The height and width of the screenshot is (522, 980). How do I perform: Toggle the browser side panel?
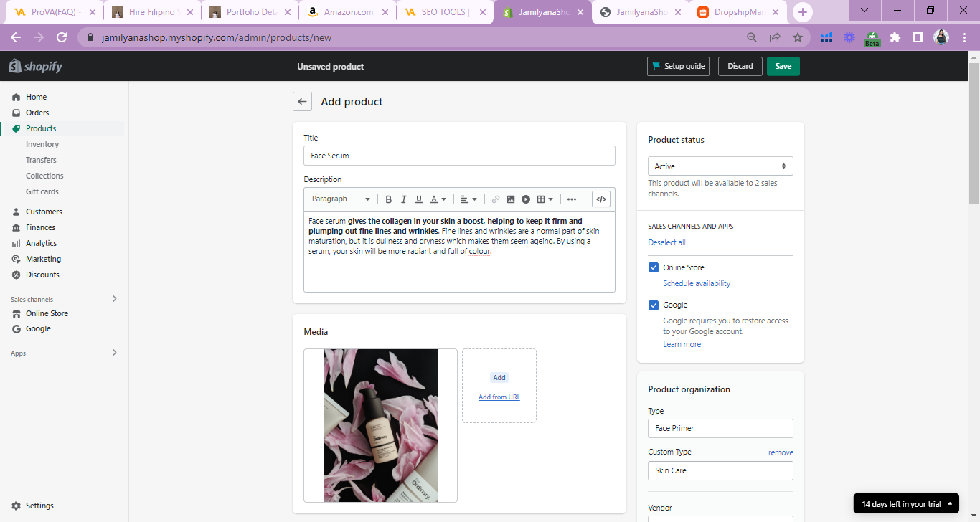[x=918, y=37]
